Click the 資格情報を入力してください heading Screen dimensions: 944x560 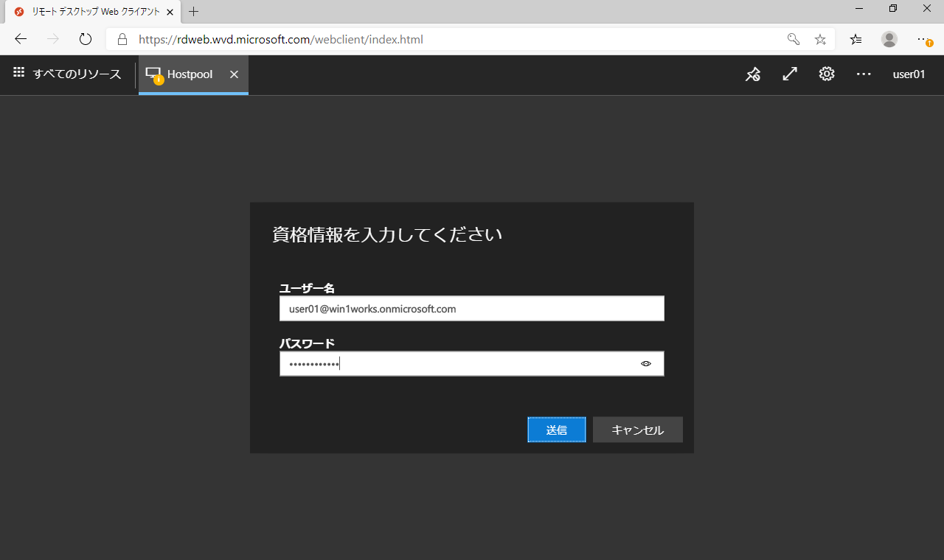coord(387,235)
